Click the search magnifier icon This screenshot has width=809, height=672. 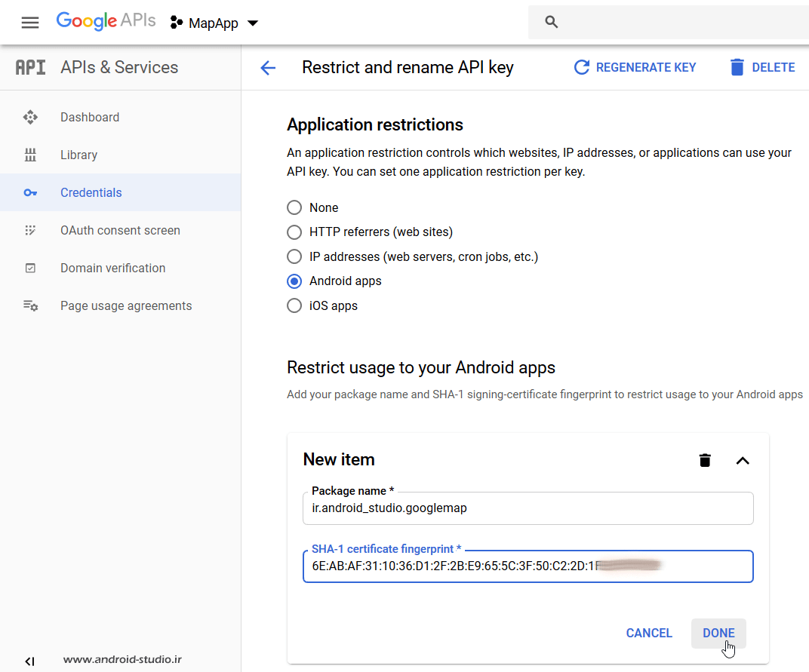point(551,22)
